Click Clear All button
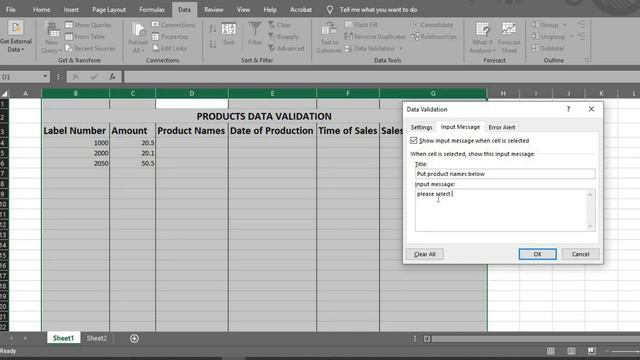The width and height of the screenshot is (640, 360). (x=424, y=254)
